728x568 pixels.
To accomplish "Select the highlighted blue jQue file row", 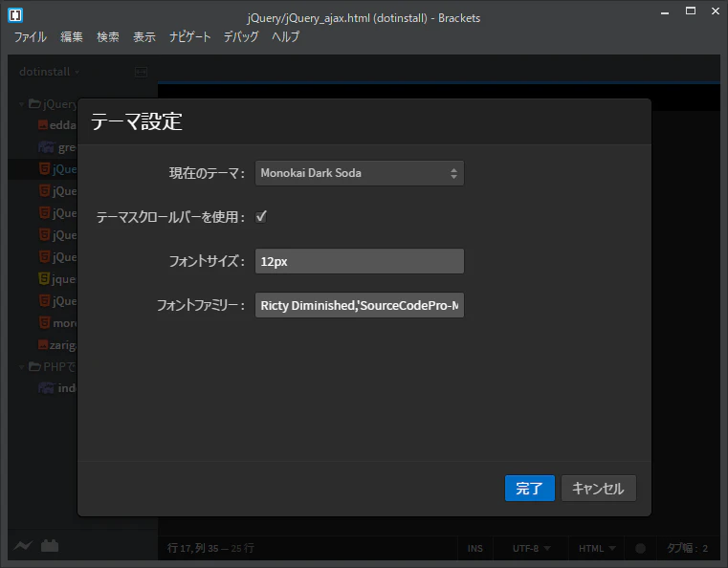I will [x=43, y=169].
